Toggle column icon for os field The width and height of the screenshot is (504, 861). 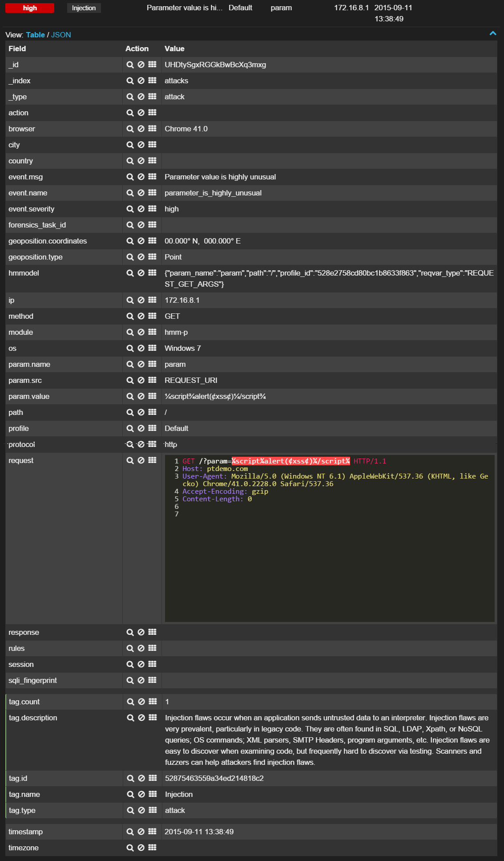pos(152,348)
